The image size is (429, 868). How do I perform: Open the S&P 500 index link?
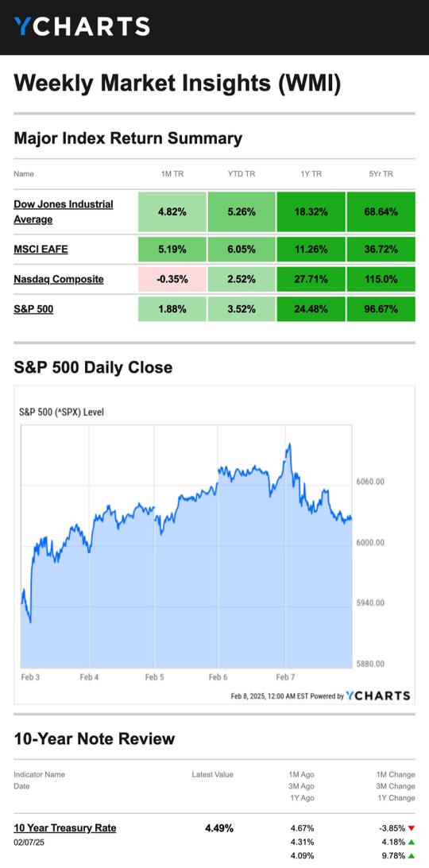pyautogui.click(x=34, y=309)
